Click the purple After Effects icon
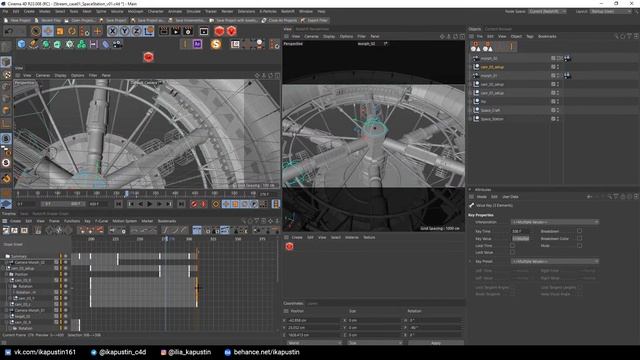Image resolution: width=640 pixels, height=360 pixels. 197,44
